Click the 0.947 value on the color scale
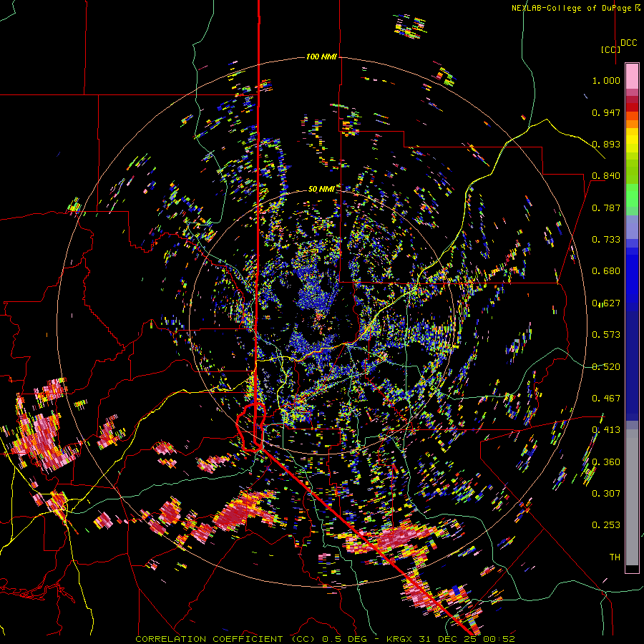 click(x=606, y=112)
